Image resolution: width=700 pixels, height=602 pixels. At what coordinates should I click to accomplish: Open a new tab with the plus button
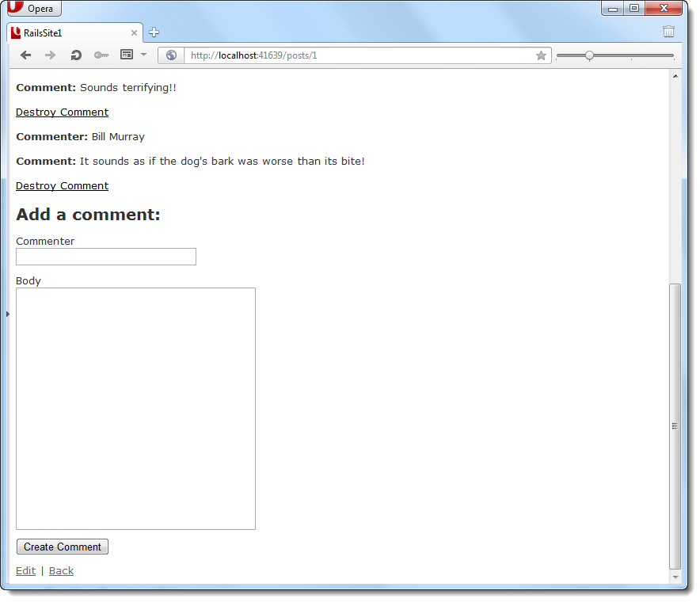[154, 32]
